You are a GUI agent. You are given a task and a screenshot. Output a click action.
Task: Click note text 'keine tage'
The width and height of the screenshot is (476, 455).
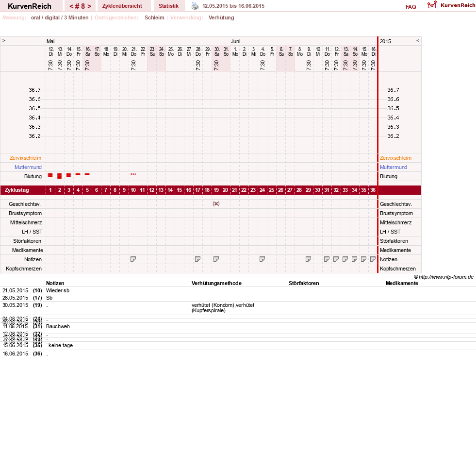pyautogui.click(x=61, y=345)
